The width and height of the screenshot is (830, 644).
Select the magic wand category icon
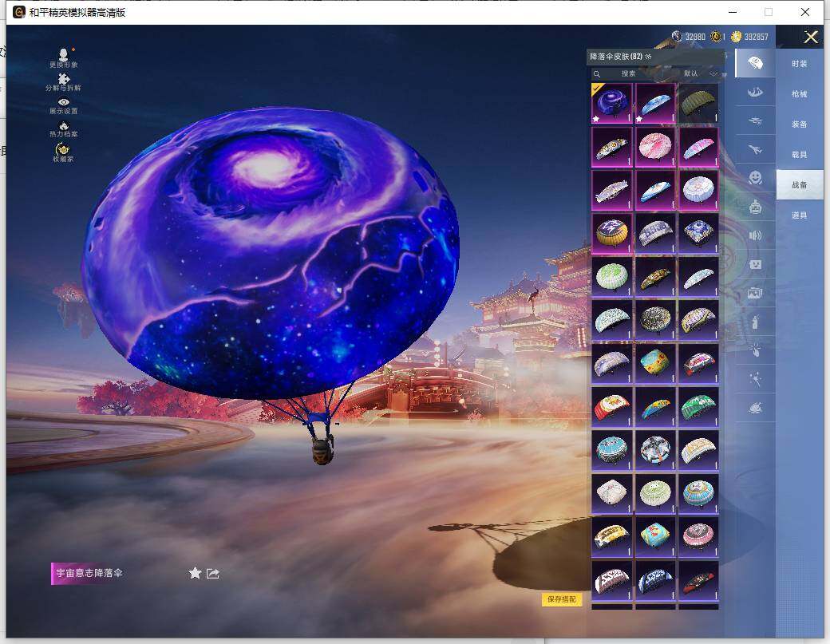(755, 379)
